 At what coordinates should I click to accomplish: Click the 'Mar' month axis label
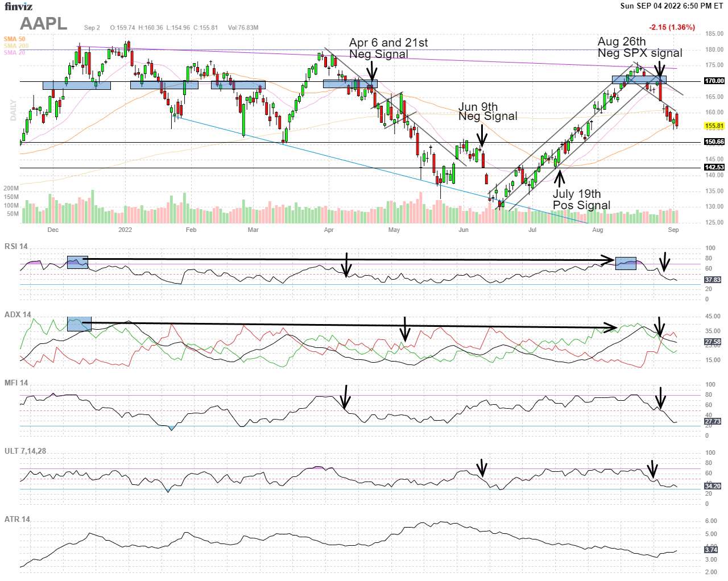point(253,230)
